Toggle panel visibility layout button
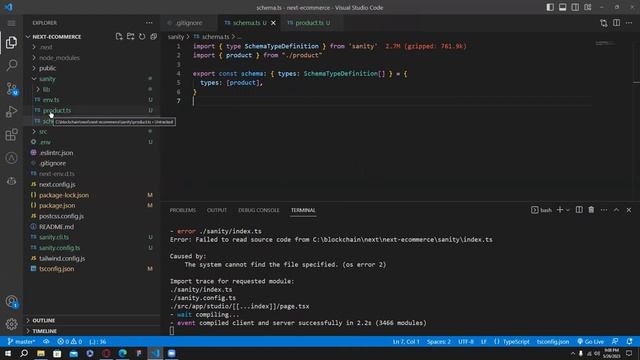The image size is (640, 360). click(x=562, y=7)
